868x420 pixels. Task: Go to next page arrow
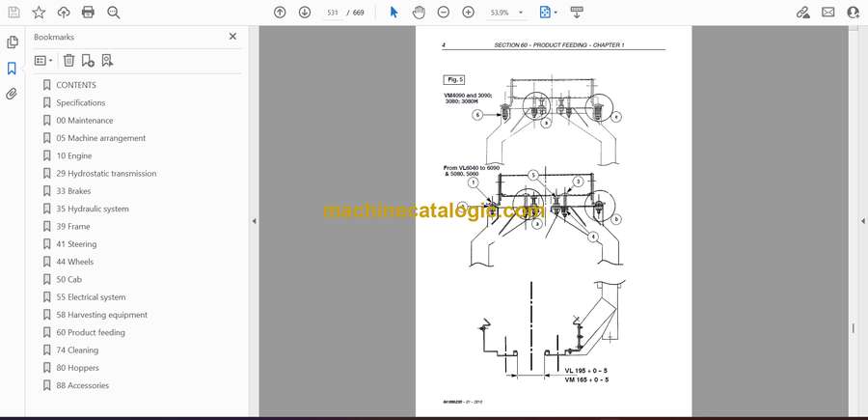tap(305, 13)
